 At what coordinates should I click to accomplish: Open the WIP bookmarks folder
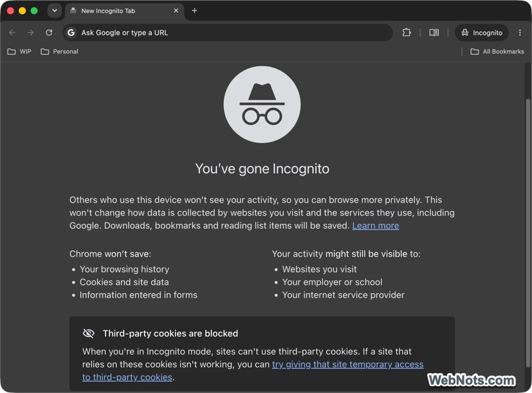[19, 51]
